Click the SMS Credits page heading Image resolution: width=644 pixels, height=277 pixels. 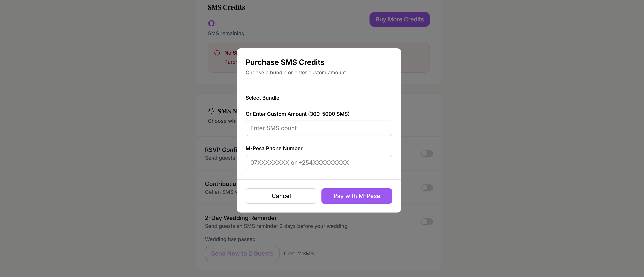[x=226, y=7]
